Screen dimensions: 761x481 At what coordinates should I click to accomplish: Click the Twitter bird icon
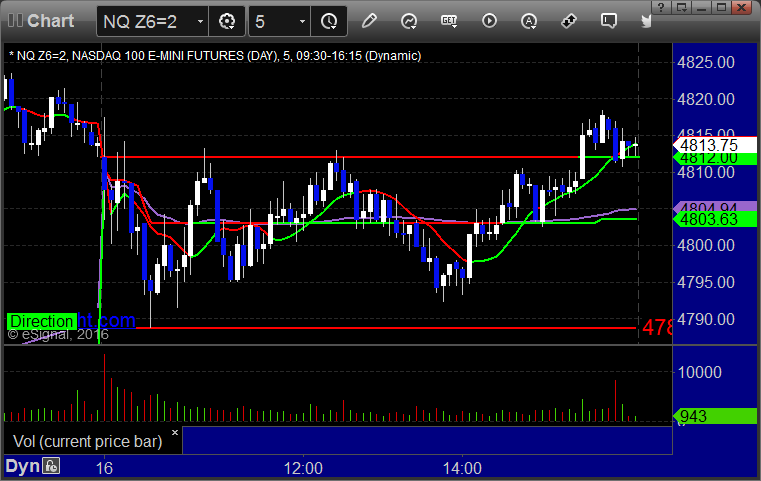(646, 21)
